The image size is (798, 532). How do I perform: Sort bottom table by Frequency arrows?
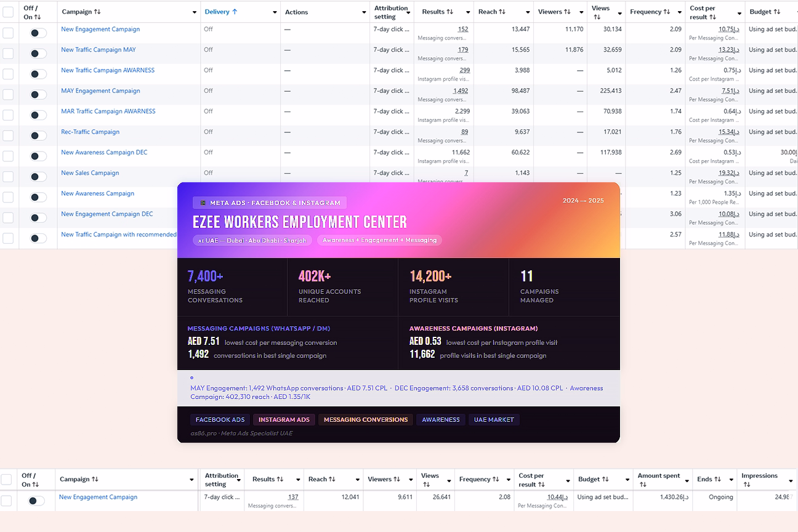(x=496, y=479)
